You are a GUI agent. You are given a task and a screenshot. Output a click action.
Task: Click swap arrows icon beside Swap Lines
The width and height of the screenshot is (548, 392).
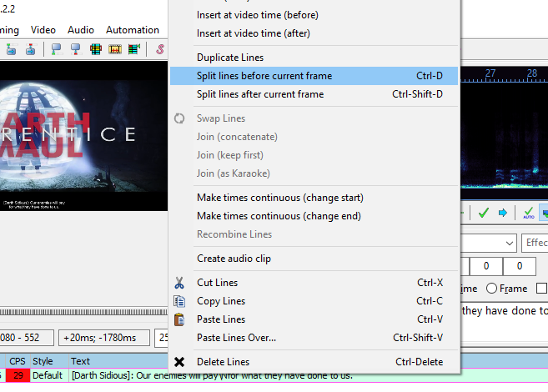pyautogui.click(x=179, y=118)
